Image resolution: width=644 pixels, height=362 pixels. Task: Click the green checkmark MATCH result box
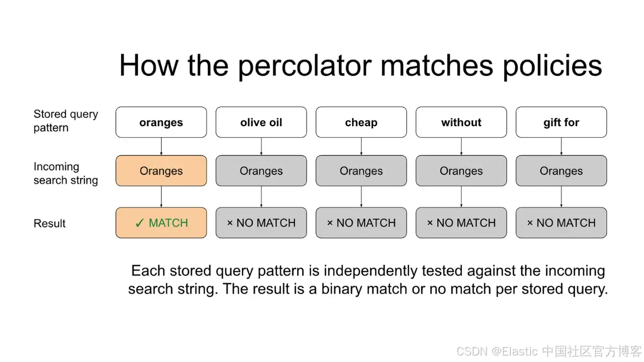(161, 223)
